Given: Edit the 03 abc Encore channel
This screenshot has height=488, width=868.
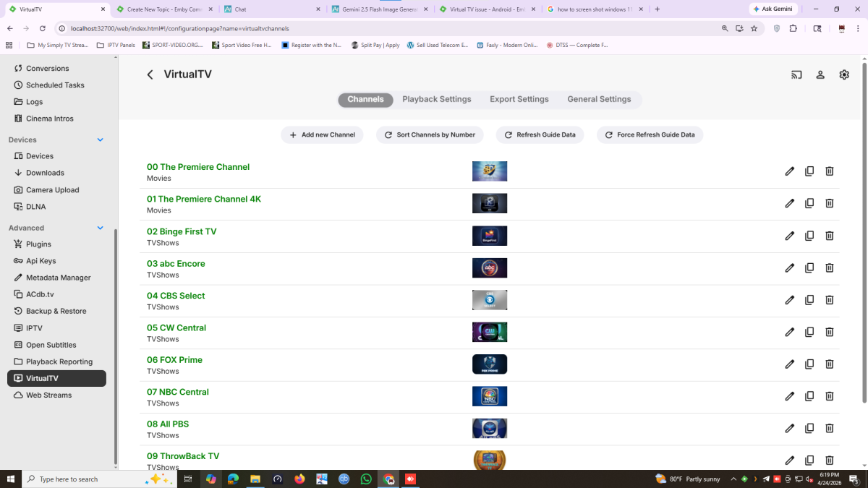Looking at the screenshot, I should pyautogui.click(x=789, y=267).
